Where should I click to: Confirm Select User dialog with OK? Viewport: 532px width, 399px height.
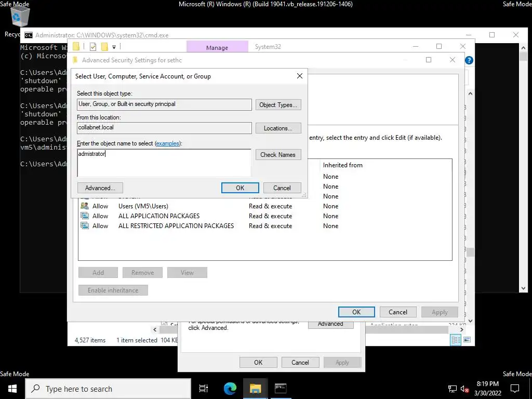click(240, 188)
